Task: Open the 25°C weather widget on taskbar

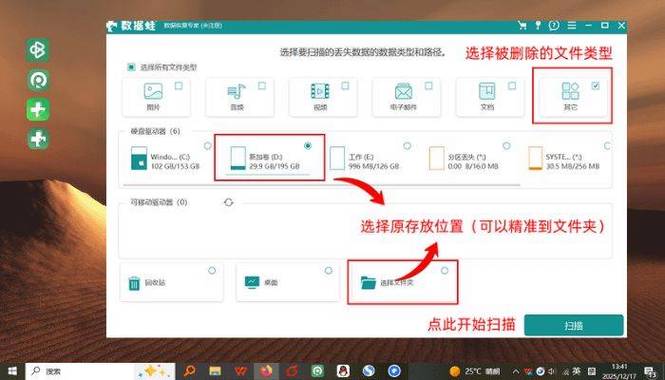Action: point(475,372)
